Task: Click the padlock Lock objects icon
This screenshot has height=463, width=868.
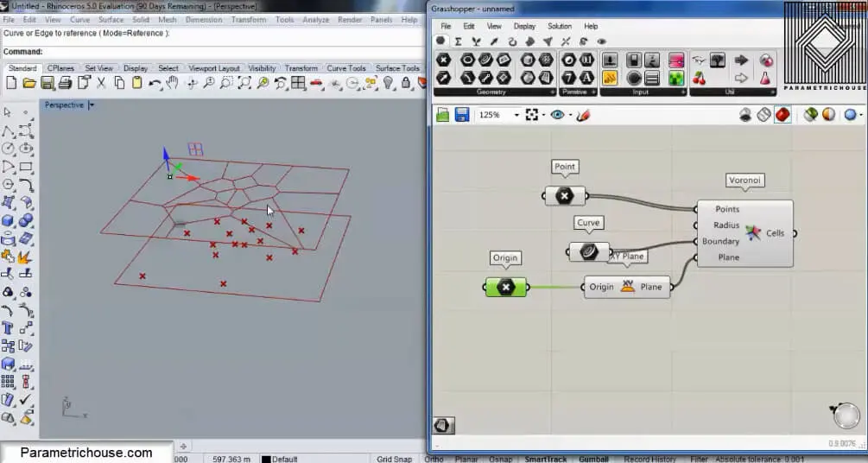Action: (x=406, y=83)
